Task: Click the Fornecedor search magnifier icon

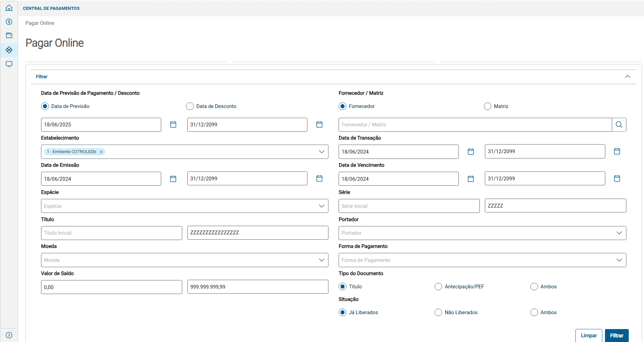Action: coord(619,125)
